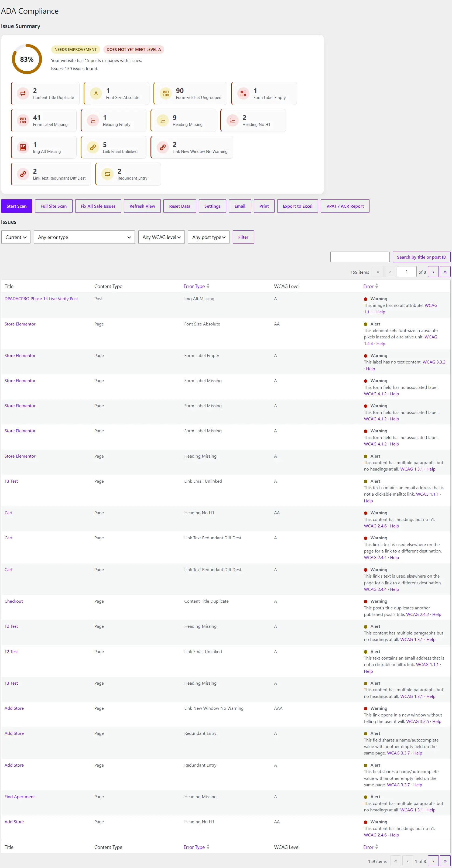Click the NEEDS IMPROVEMENT badge
Viewport: 452px width, 868px height.
coord(76,50)
